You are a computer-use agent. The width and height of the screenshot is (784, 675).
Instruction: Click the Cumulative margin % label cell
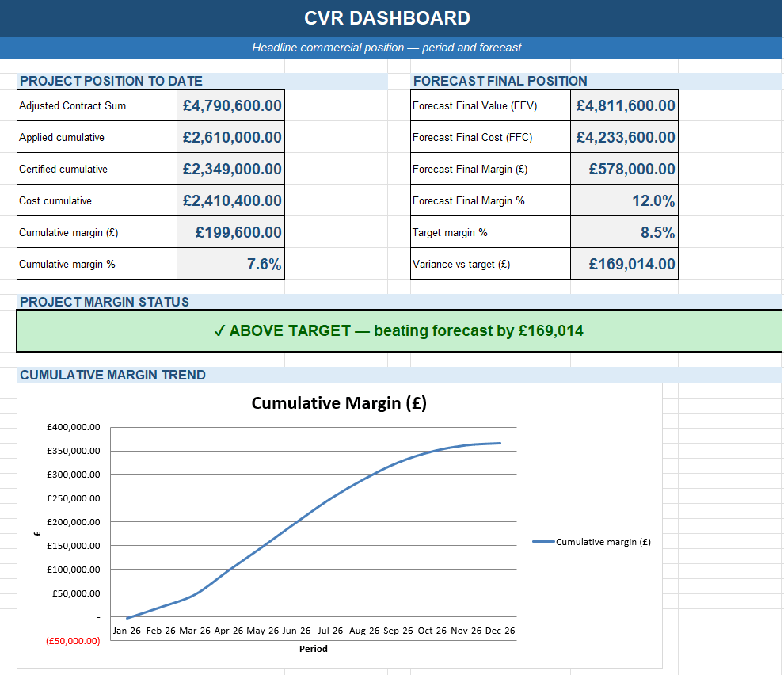point(97,264)
